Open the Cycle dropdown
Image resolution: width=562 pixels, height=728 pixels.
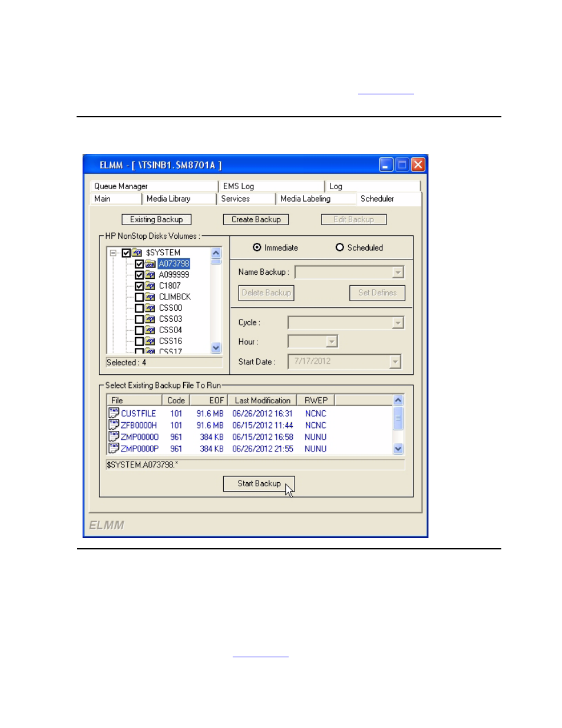(398, 322)
